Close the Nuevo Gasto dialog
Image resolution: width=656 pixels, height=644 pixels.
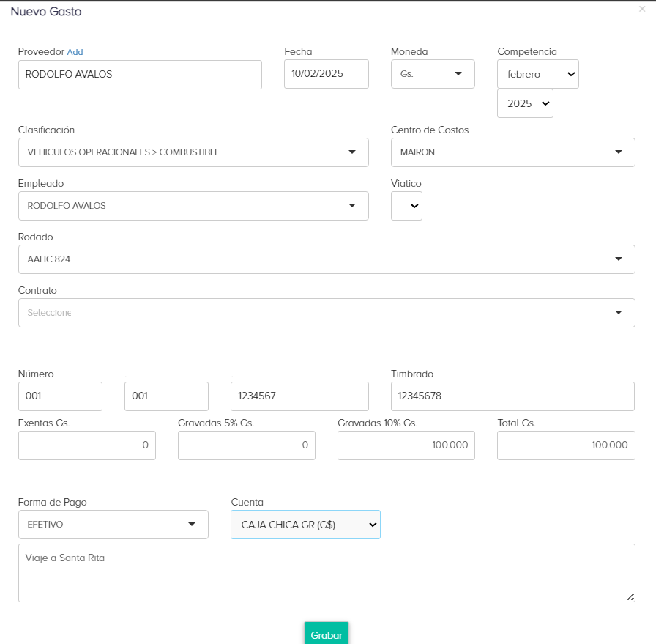coord(642,10)
